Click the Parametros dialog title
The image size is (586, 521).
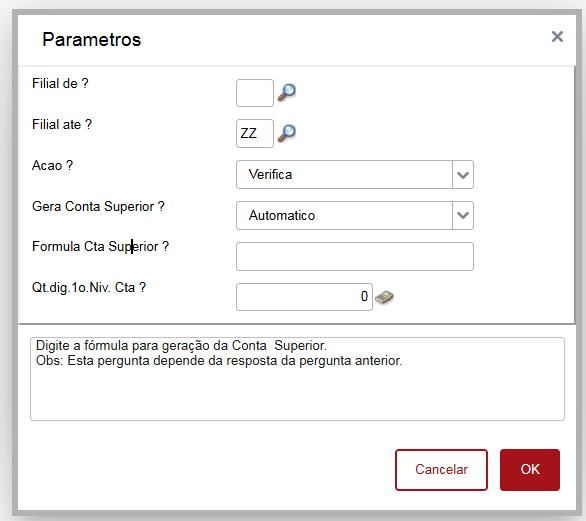[92, 40]
